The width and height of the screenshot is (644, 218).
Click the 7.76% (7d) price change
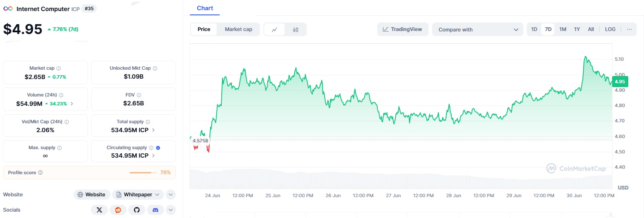63,29
